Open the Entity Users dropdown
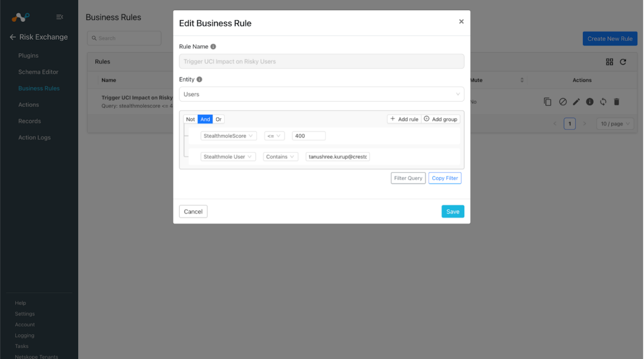This screenshot has height=359, width=644. 321,94
